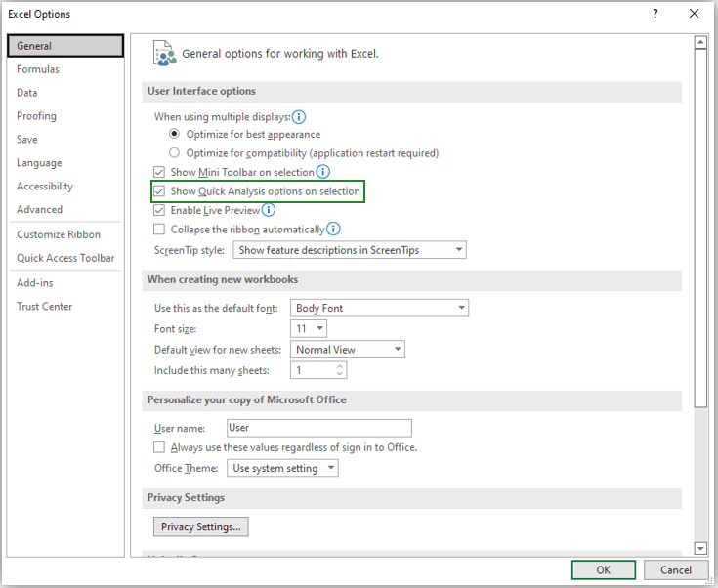Image resolution: width=718 pixels, height=588 pixels.
Task: Open Default view for new sheets dropdown
Action: tap(348, 350)
